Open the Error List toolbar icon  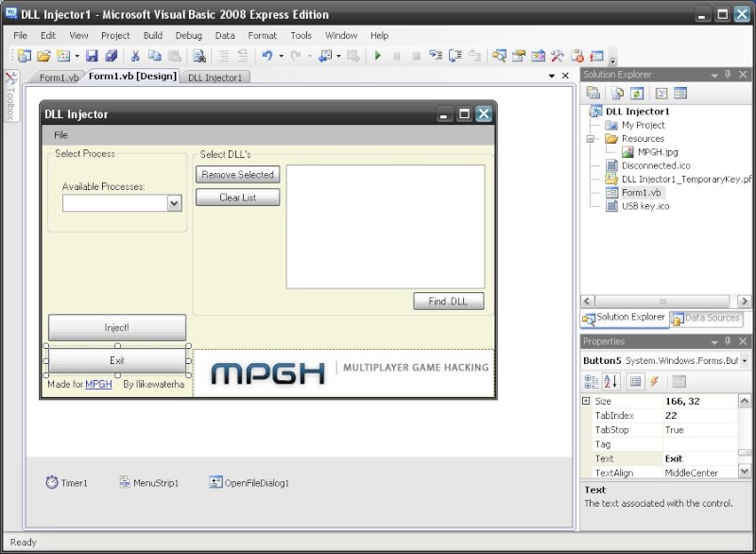coord(597,56)
